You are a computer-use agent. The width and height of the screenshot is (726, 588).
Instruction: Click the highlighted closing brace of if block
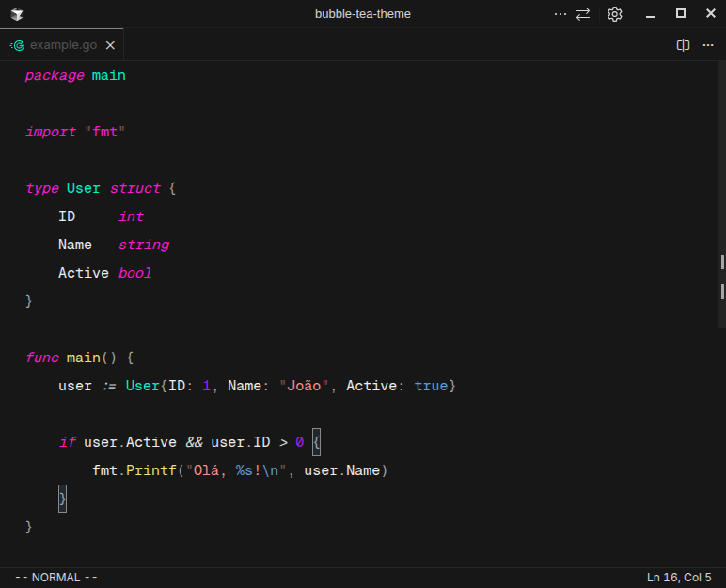click(x=62, y=499)
